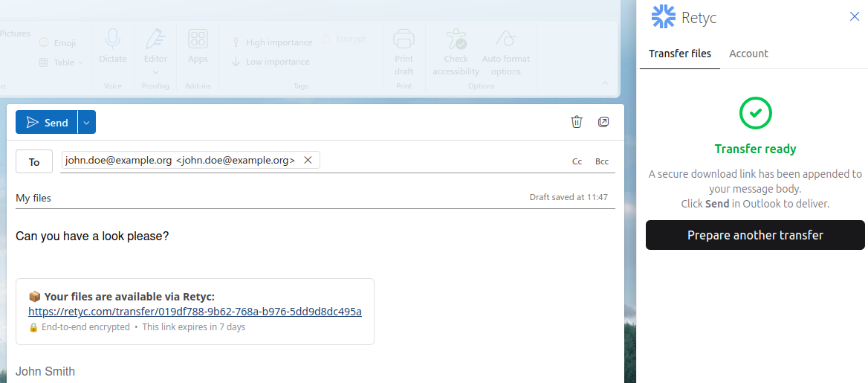Run Check accessibility tool
This screenshot has height=383, width=868.
(x=456, y=53)
